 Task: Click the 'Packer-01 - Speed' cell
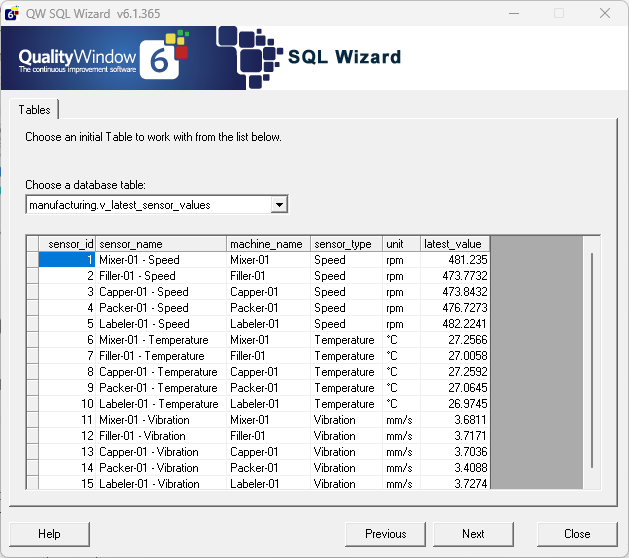click(161, 308)
